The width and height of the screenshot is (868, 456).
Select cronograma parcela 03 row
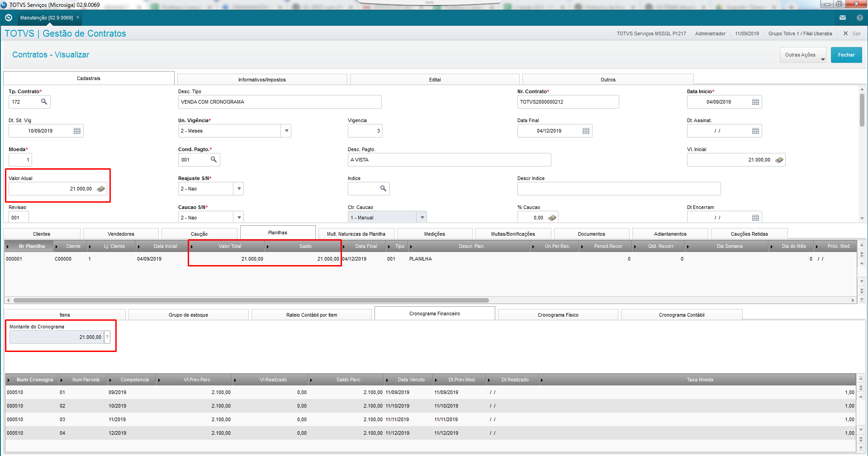[430, 419]
